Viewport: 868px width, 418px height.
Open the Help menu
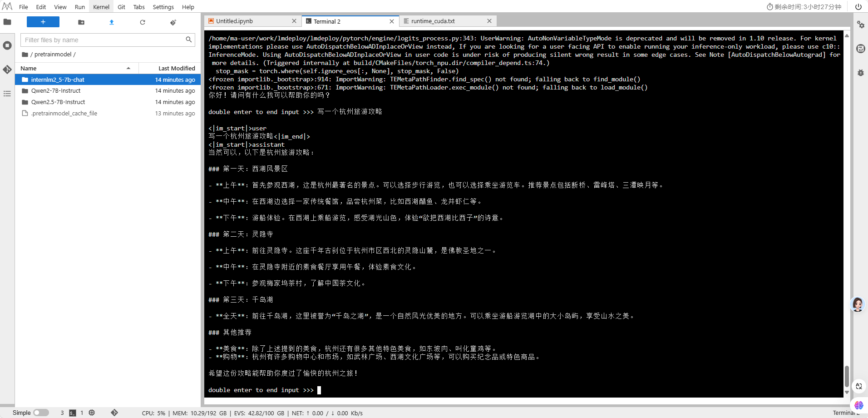(188, 7)
